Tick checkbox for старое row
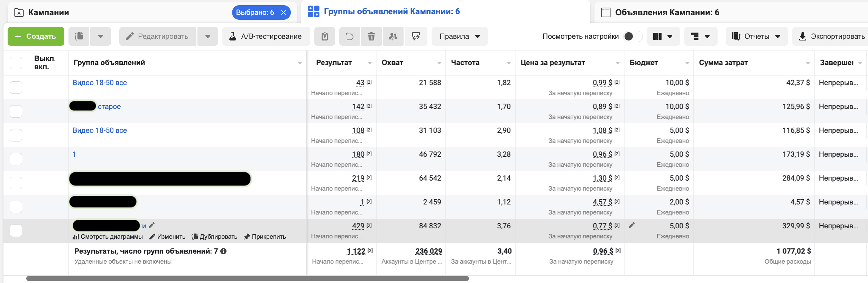 [x=16, y=111]
